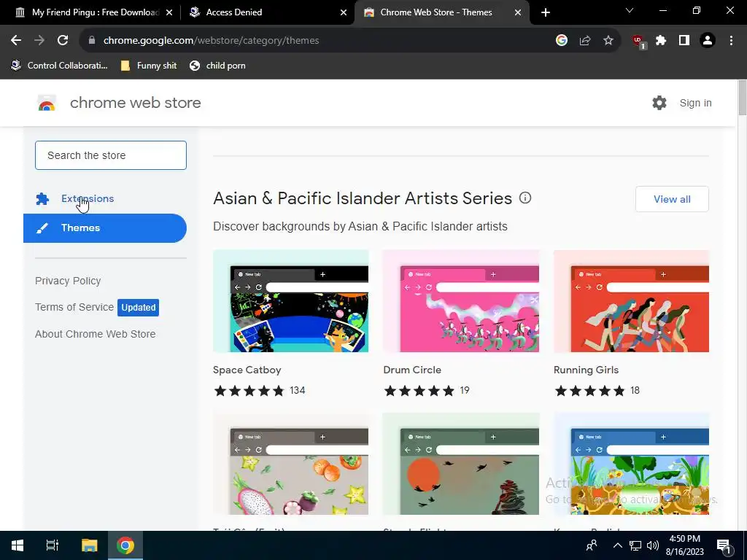
Task: Reload the Chrome Web Store page
Action: point(63,41)
